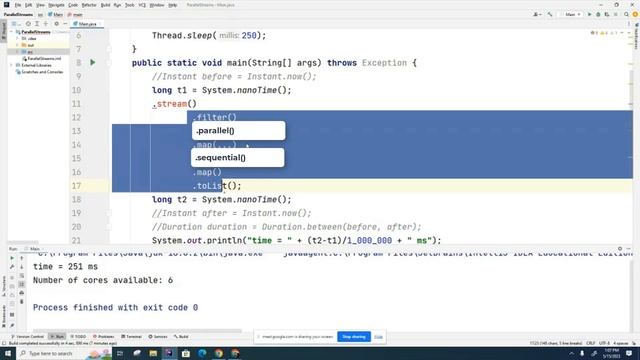640x360 pixels.
Task: Open File Explorer from the taskbar
Action: tap(153, 353)
